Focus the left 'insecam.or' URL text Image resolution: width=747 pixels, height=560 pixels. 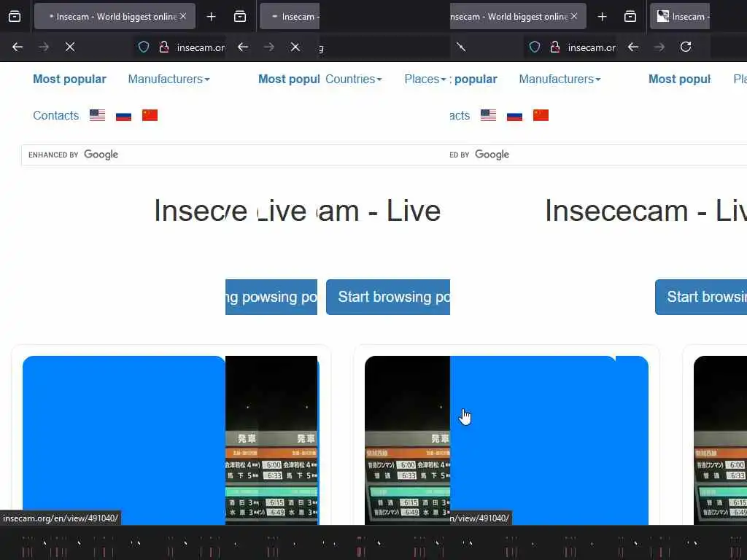201,47
